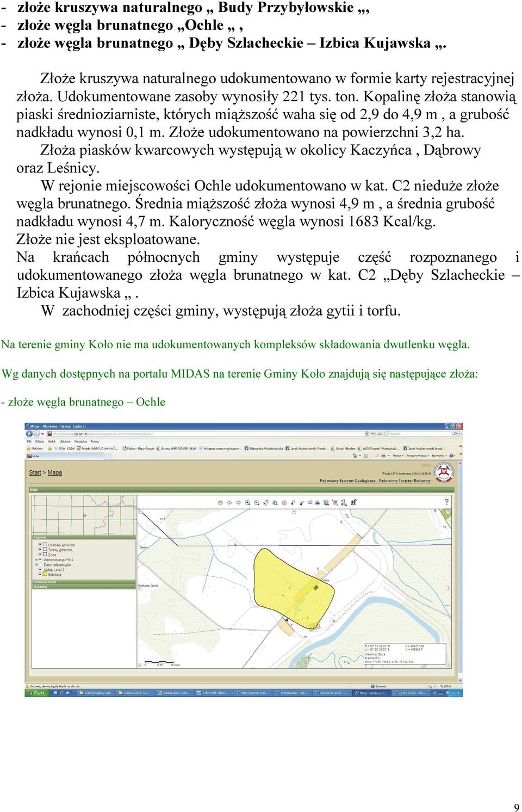Click the IE refresh page icon
Screen dimensions: 522x812
pos(372,434)
